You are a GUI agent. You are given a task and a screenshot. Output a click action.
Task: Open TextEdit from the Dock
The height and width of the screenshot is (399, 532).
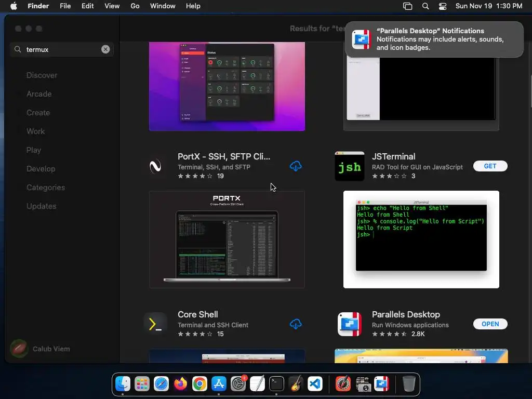coord(257,384)
